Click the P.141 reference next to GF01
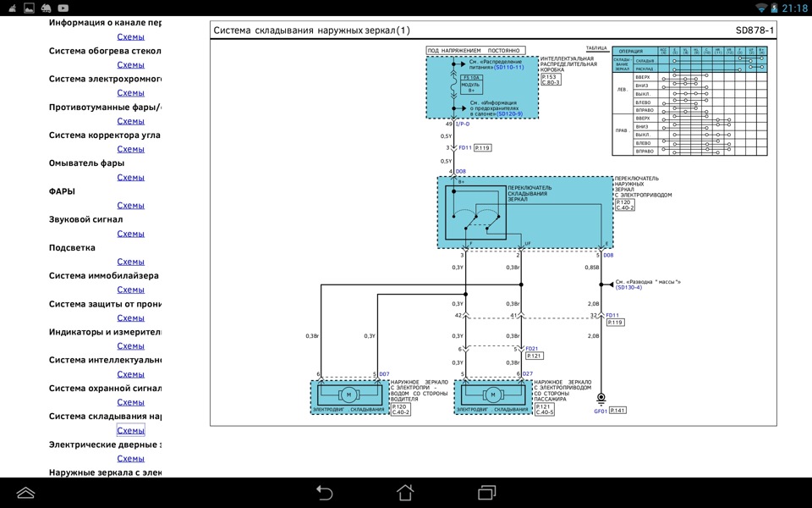 click(617, 411)
